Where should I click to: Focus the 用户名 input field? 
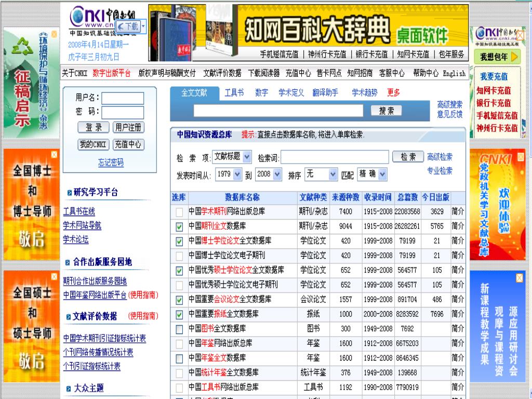[x=123, y=98]
